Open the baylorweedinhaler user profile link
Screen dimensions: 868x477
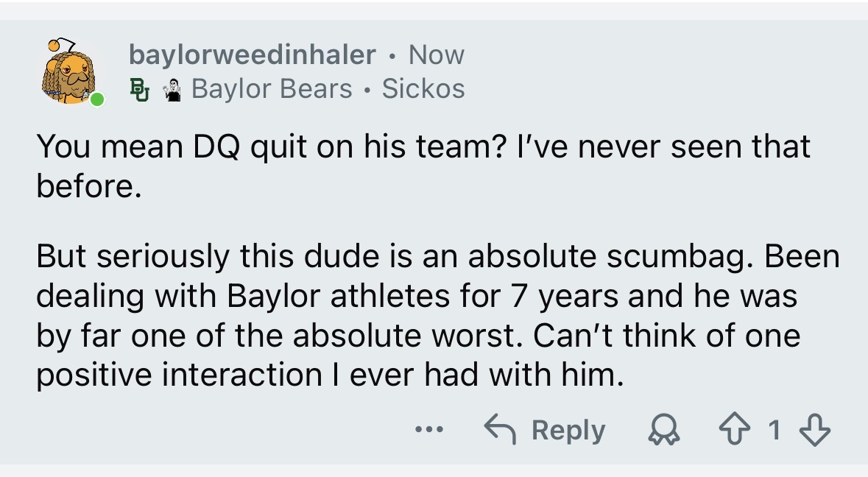[x=252, y=54]
